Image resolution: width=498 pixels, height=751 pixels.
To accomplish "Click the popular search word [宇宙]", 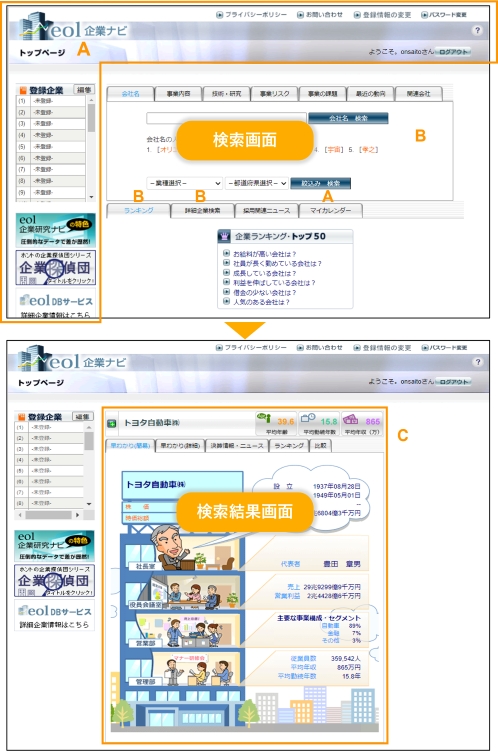I will pyautogui.click(x=333, y=150).
